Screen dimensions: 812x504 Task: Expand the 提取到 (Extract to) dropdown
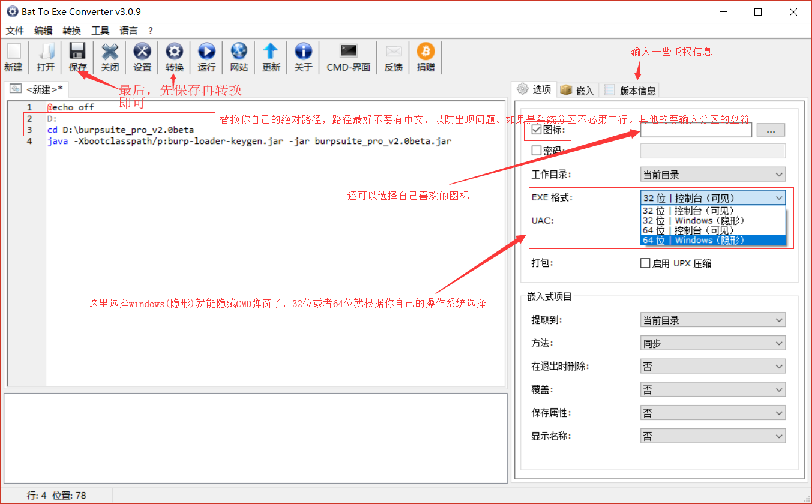pos(713,320)
